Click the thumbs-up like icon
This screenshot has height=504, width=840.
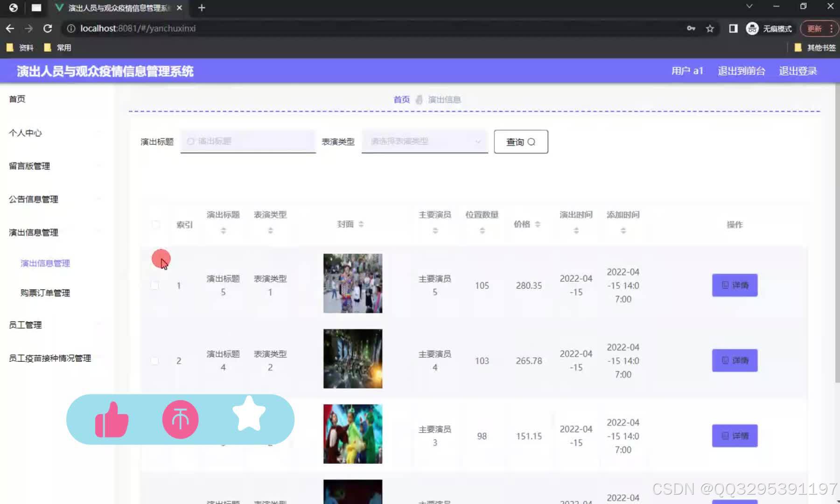click(112, 420)
